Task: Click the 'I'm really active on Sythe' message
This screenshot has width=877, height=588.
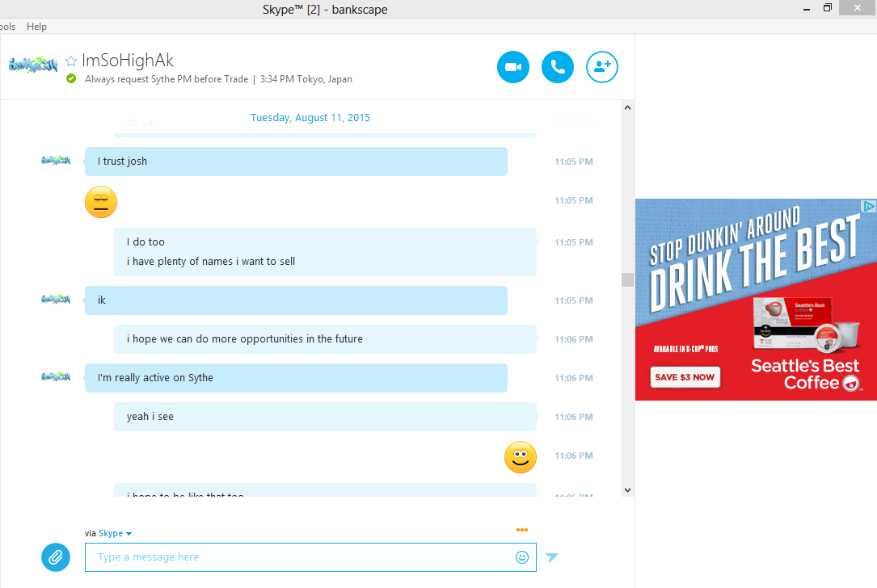Action: click(x=296, y=378)
